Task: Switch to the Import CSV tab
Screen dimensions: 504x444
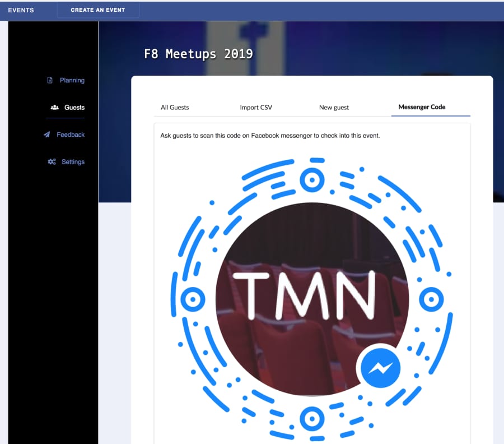Action: pyautogui.click(x=256, y=108)
